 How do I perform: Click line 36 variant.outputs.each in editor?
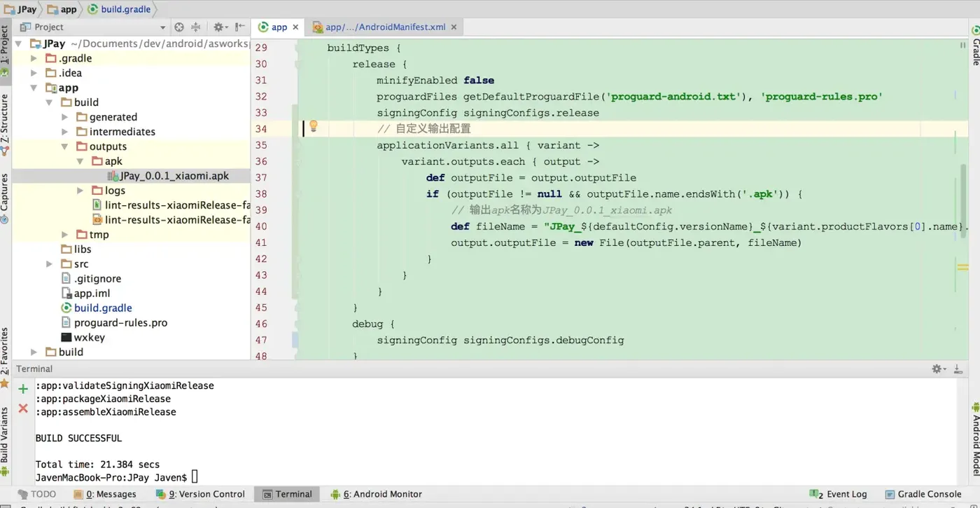pos(500,161)
